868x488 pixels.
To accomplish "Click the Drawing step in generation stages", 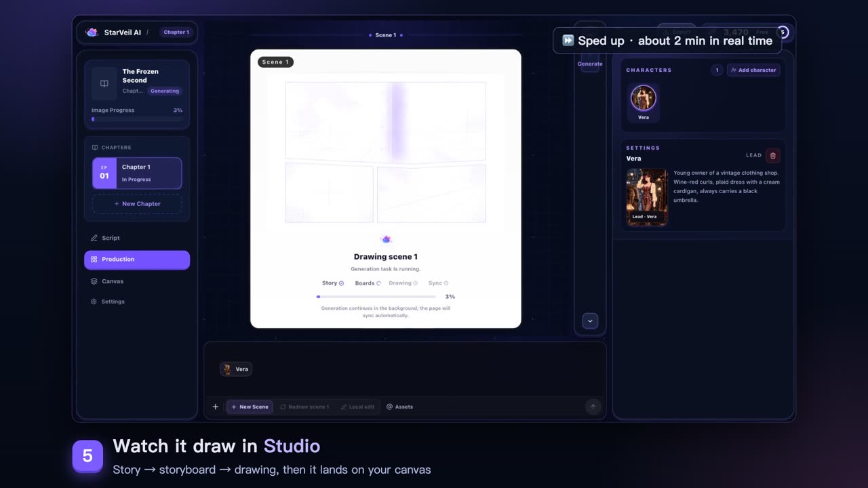I will coord(403,283).
